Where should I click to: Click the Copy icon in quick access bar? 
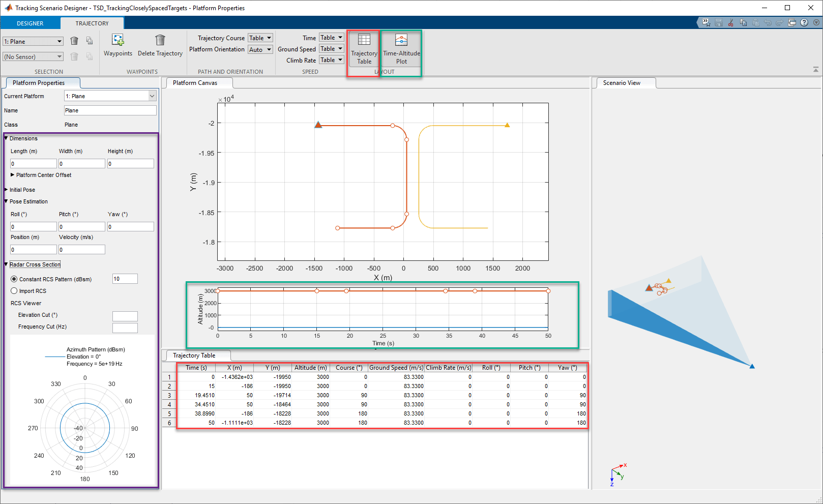[743, 22]
